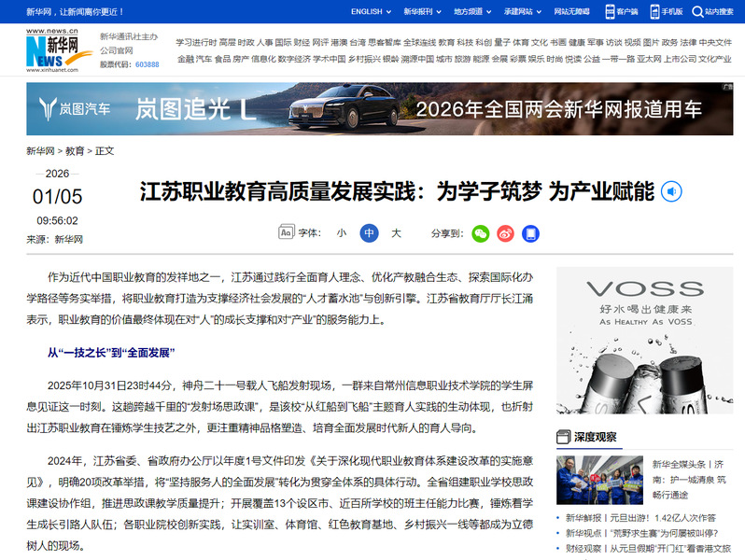Viewport: 745px width, 560px height.
Task: Open the 客户端 client app icon
Action: [x=621, y=11]
